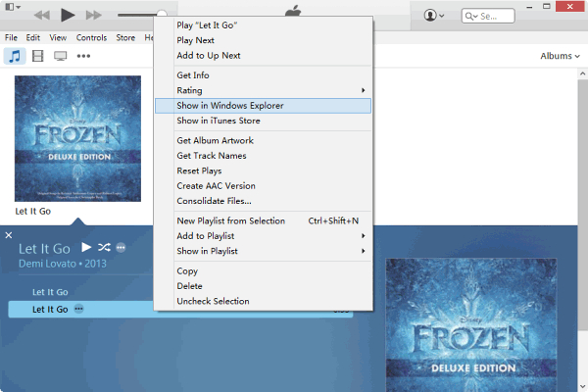
Task: Choose Uncheck Selection in context menu
Action: (213, 301)
